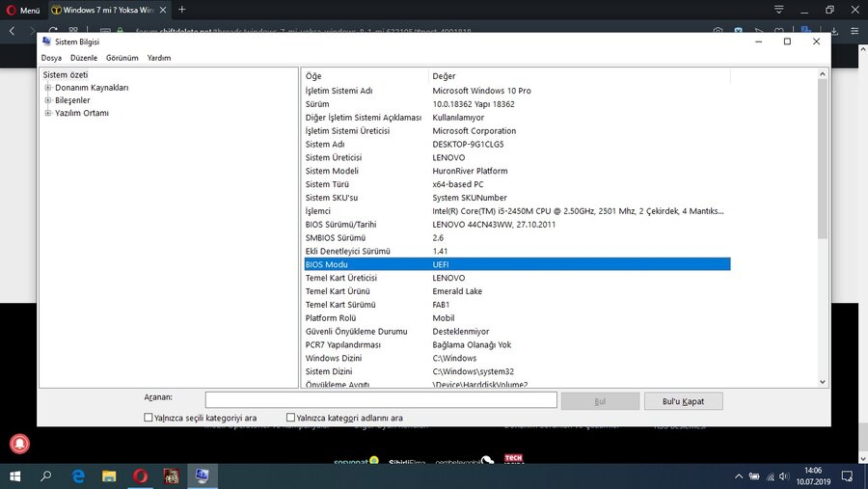The width and height of the screenshot is (868, 489).
Task: Open the Action Center notifications
Action: point(847,476)
